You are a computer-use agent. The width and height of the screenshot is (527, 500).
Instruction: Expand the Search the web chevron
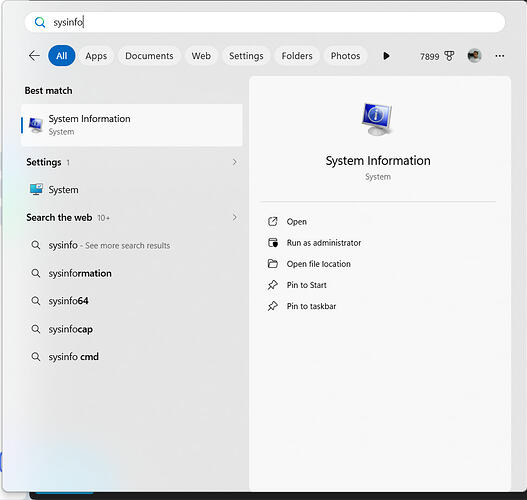pyautogui.click(x=235, y=217)
